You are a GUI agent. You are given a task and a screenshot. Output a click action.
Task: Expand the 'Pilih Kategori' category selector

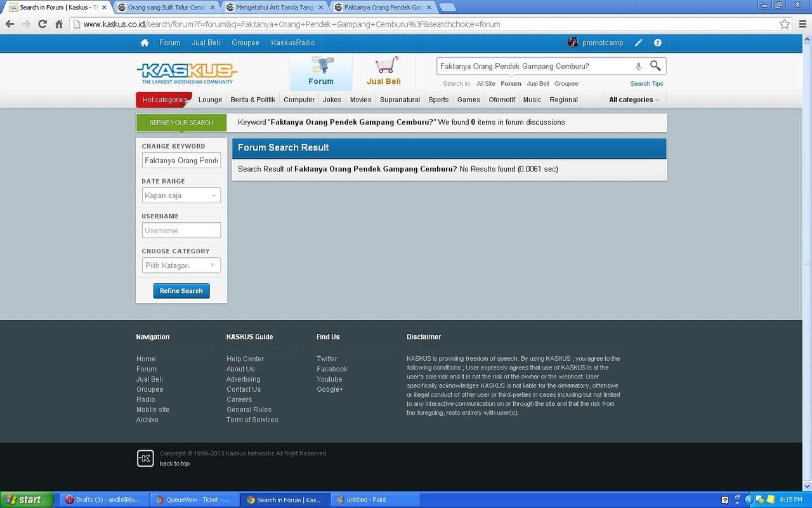(181, 265)
